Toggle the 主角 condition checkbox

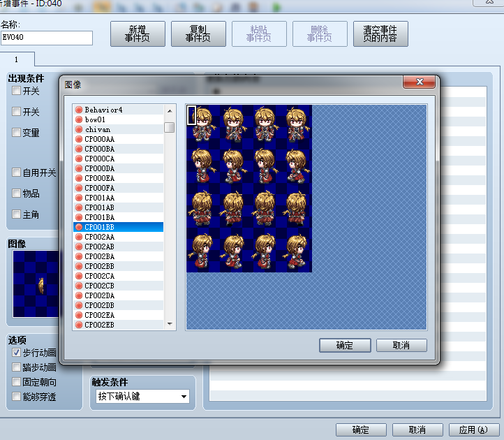[x=16, y=214]
